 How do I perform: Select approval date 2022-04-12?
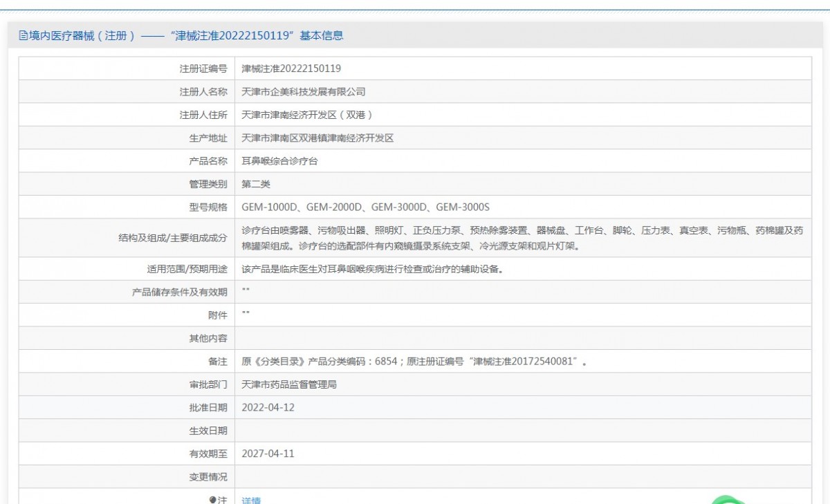[268, 407]
